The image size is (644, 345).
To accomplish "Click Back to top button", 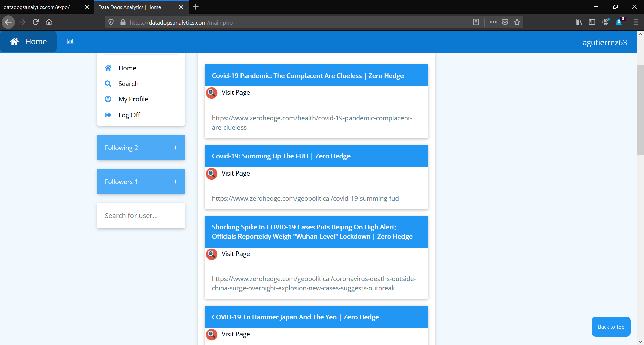I will pyautogui.click(x=611, y=327).
